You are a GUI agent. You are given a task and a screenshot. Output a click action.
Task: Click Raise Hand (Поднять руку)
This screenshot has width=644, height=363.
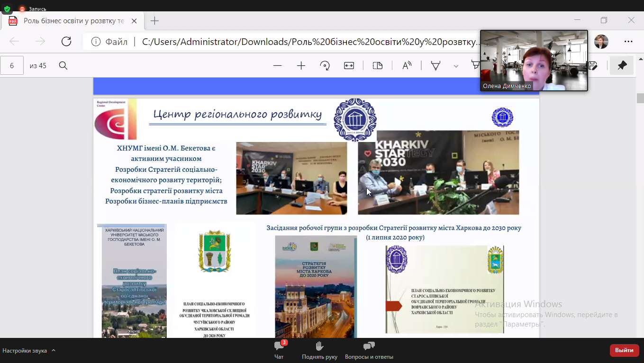320,350
